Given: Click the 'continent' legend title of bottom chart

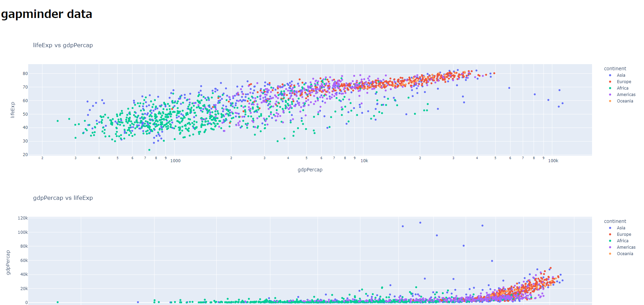Looking at the screenshot, I should tap(615, 221).
